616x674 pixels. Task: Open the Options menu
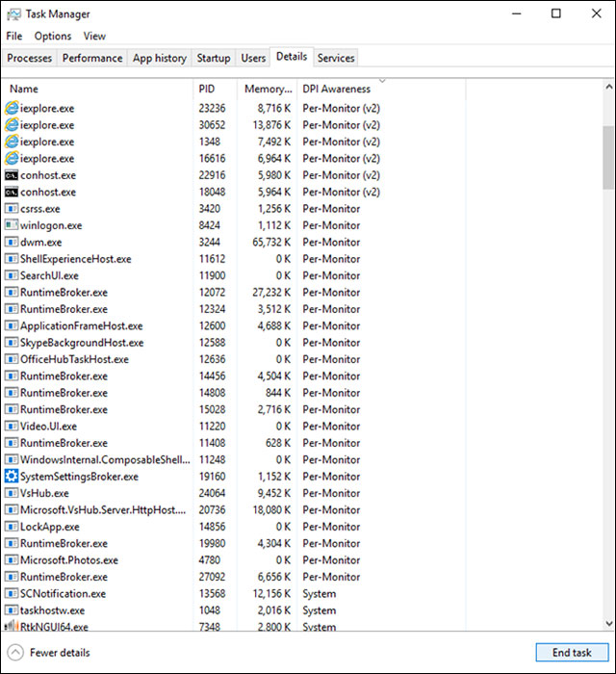pyautogui.click(x=53, y=37)
